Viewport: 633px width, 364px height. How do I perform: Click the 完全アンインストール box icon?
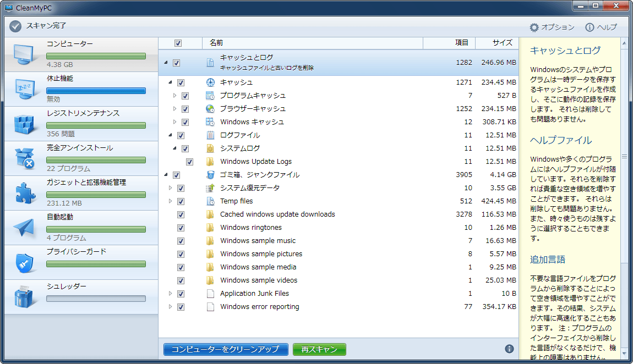point(24,158)
